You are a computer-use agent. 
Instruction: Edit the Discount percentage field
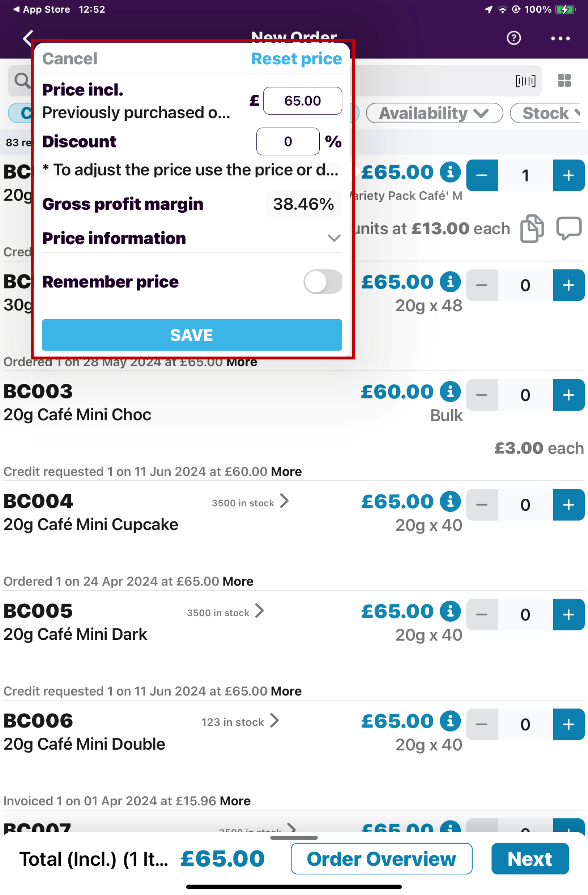tap(287, 141)
